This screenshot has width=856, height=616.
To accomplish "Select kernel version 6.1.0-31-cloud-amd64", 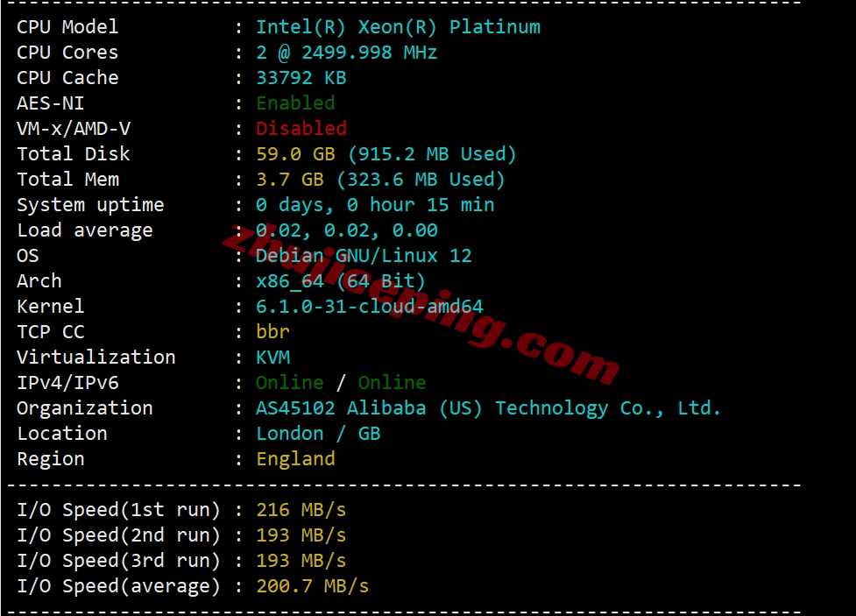I will pos(370,307).
